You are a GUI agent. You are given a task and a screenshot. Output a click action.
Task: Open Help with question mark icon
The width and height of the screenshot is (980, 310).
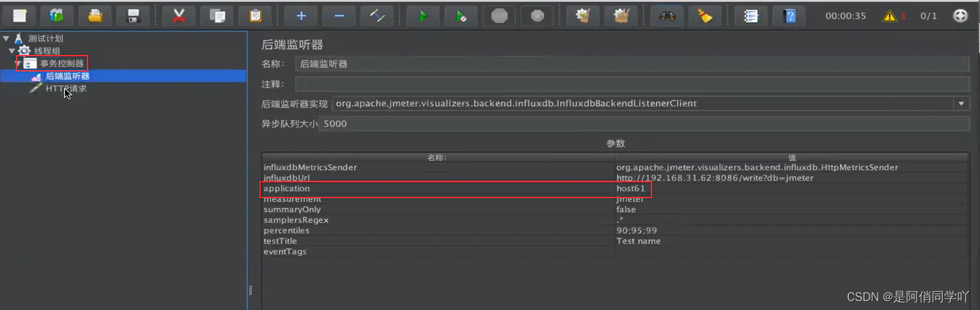pyautogui.click(x=789, y=15)
